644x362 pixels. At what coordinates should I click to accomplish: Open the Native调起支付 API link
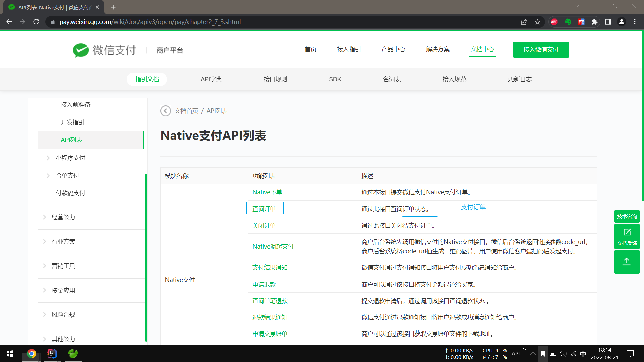pos(273,247)
